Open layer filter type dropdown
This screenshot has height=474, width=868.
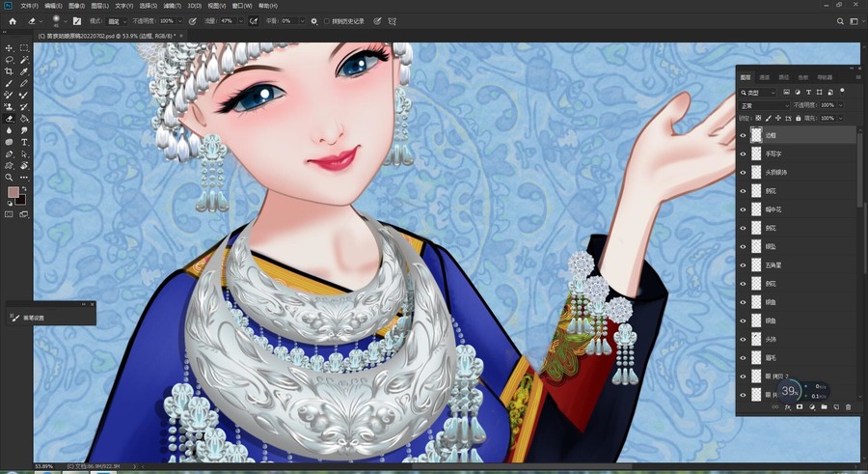click(x=758, y=92)
